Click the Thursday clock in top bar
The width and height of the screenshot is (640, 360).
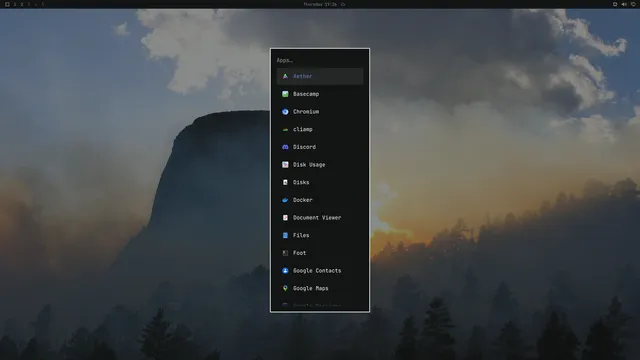coord(320,4)
